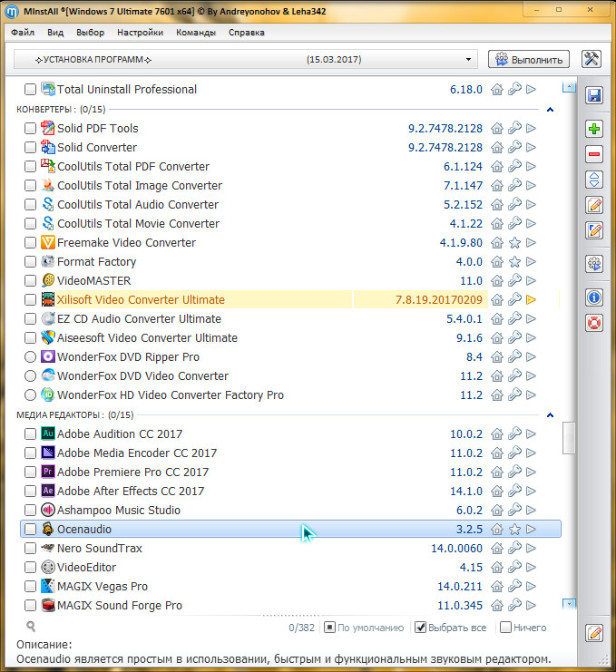Toggle the 'По умолчанию' checkbox
616x672 pixels.
coord(329,628)
